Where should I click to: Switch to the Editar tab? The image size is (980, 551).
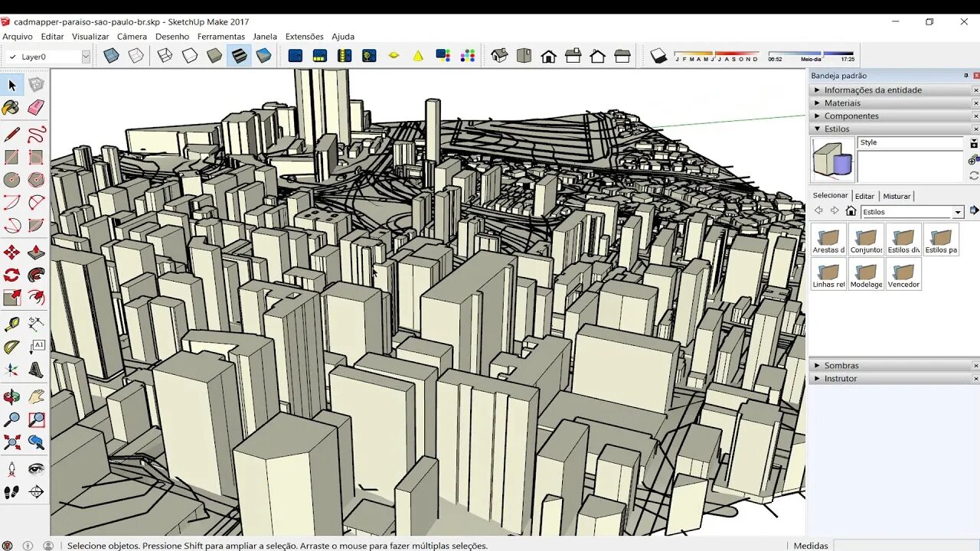864,196
